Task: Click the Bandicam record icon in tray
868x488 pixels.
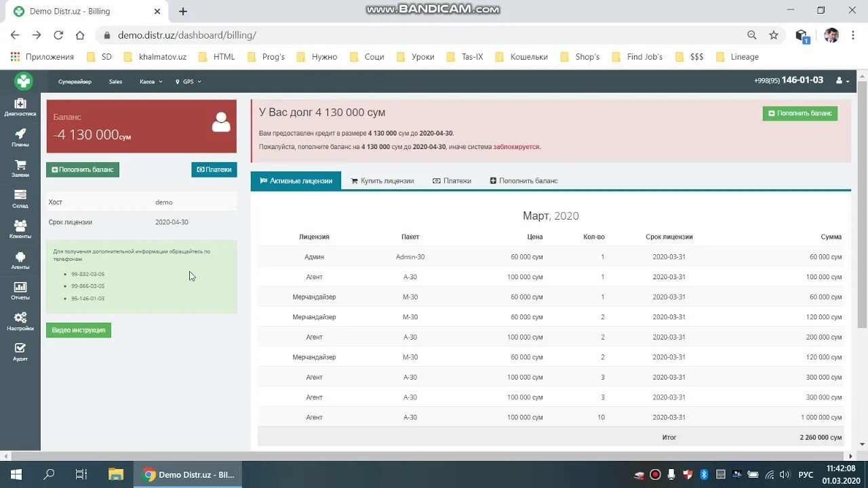Action: (655, 475)
